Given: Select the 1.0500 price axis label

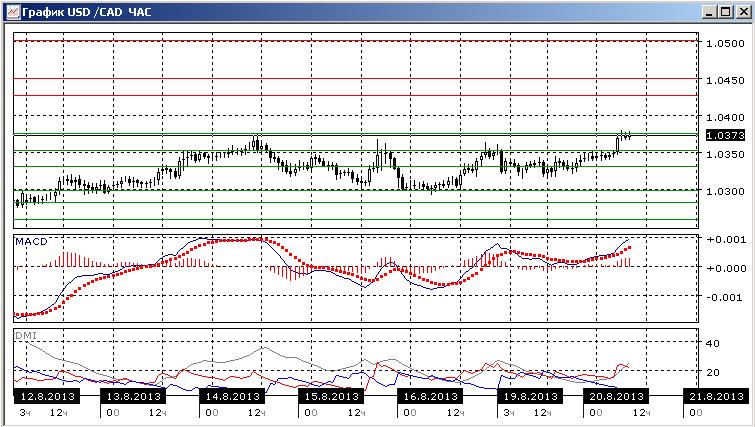Looking at the screenshot, I should click(725, 43).
